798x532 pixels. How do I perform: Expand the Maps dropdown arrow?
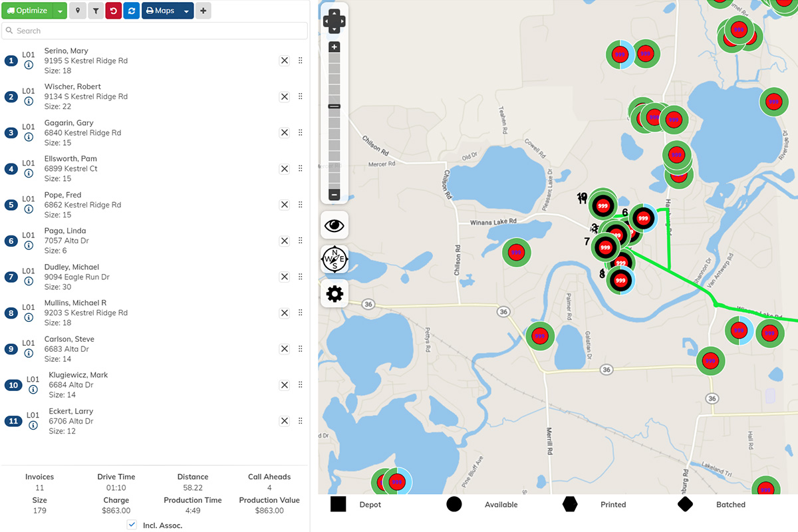pyautogui.click(x=186, y=11)
